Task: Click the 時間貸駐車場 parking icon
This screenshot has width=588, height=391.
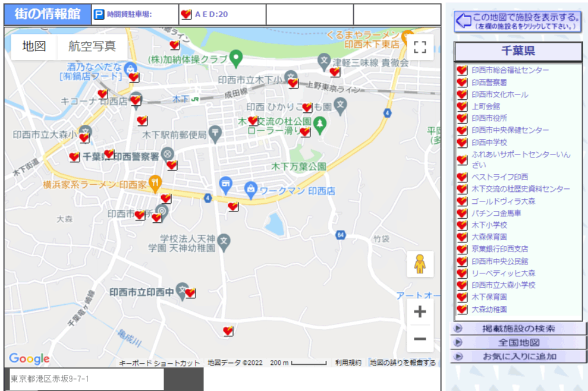Action: click(x=99, y=15)
